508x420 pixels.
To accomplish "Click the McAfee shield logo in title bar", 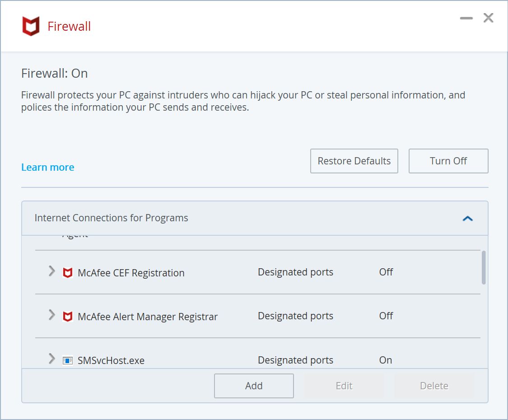I will (31, 26).
